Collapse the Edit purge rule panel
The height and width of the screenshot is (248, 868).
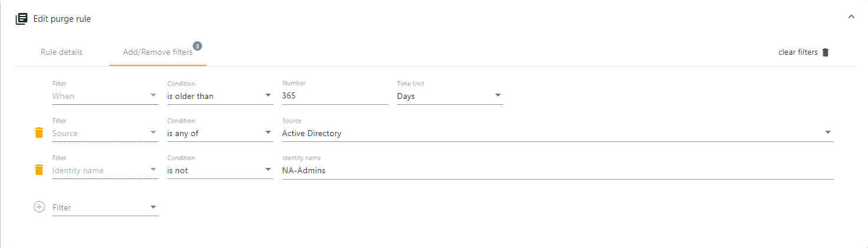coord(851,17)
